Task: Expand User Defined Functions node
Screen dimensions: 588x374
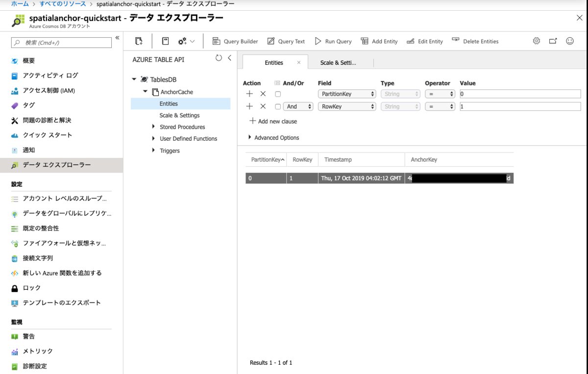Action: 154,139
